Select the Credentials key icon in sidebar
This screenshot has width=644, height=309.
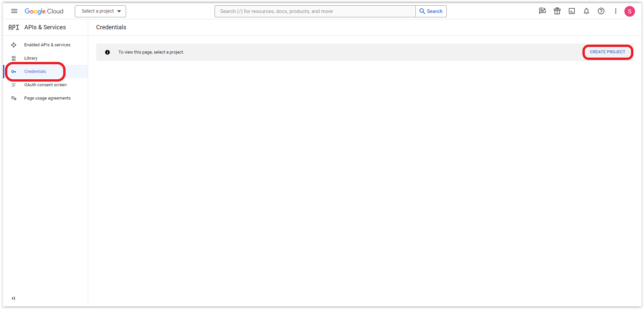point(14,71)
